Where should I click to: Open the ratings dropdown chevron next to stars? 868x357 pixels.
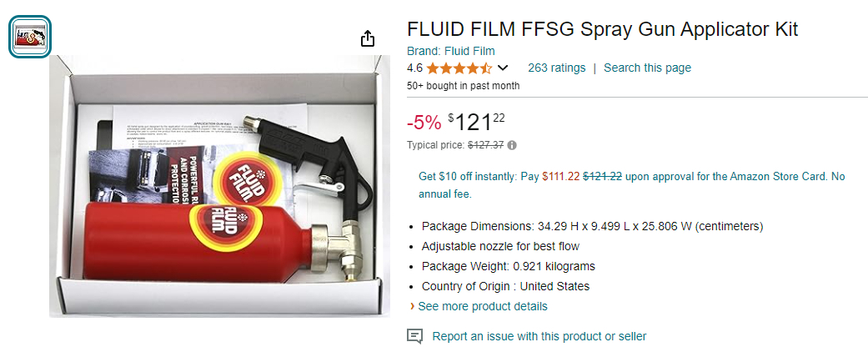(503, 68)
